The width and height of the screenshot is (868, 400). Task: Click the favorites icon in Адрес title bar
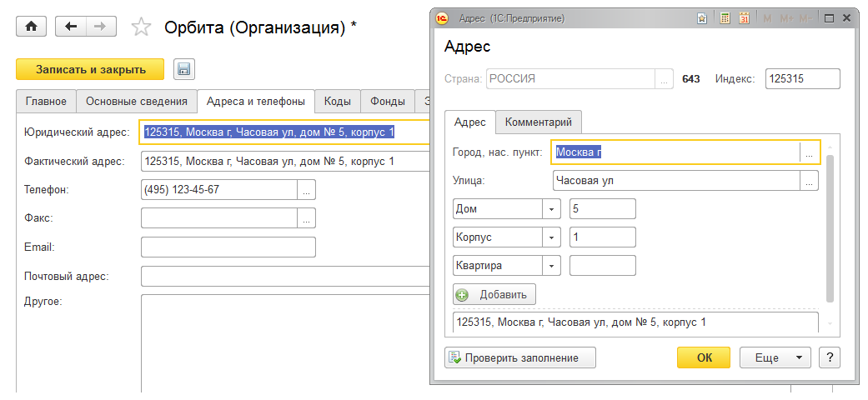[x=703, y=17]
